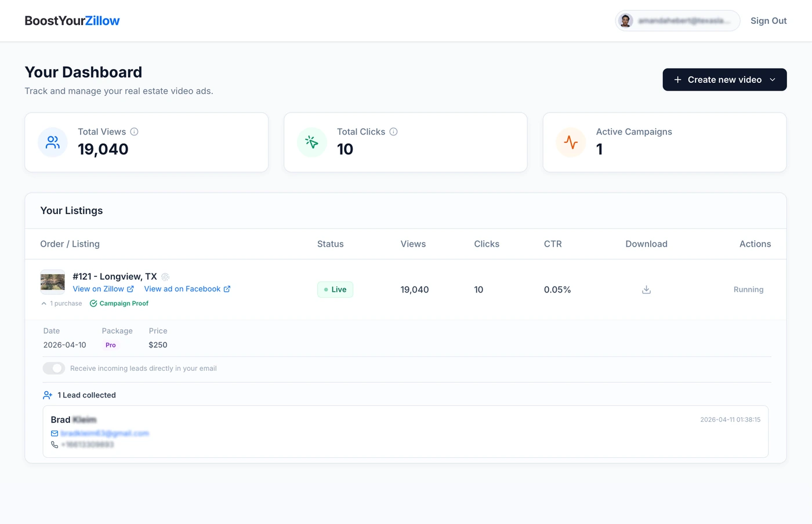Click the plus icon in Create new video
812x524 pixels.
coord(677,79)
